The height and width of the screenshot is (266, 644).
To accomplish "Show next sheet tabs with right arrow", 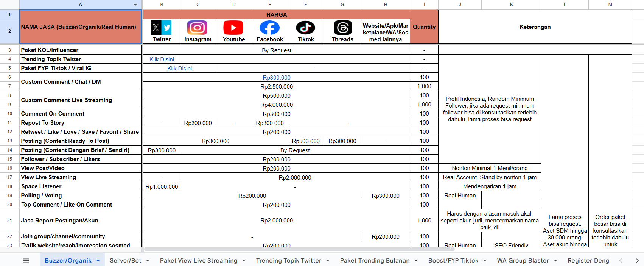I will (637, 260).
